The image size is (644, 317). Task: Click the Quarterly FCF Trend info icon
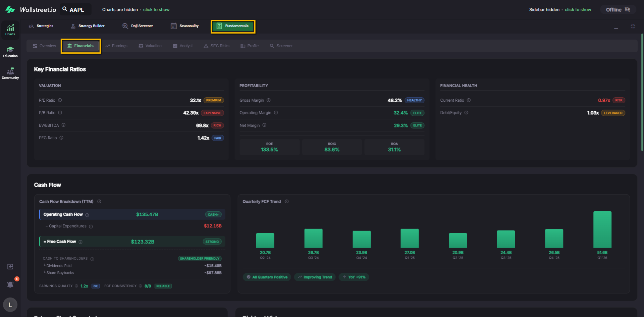[286, 202]
